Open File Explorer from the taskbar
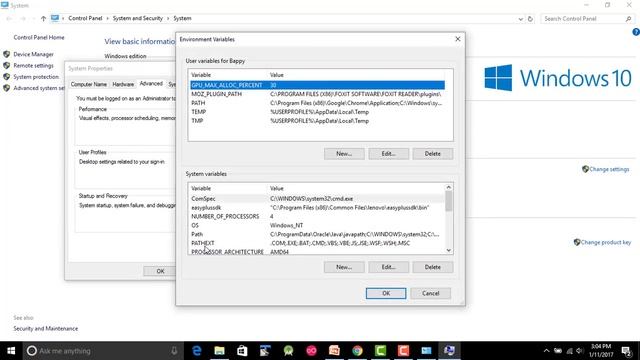The width and height of the screenshot is (640, 360). (220, 351)
